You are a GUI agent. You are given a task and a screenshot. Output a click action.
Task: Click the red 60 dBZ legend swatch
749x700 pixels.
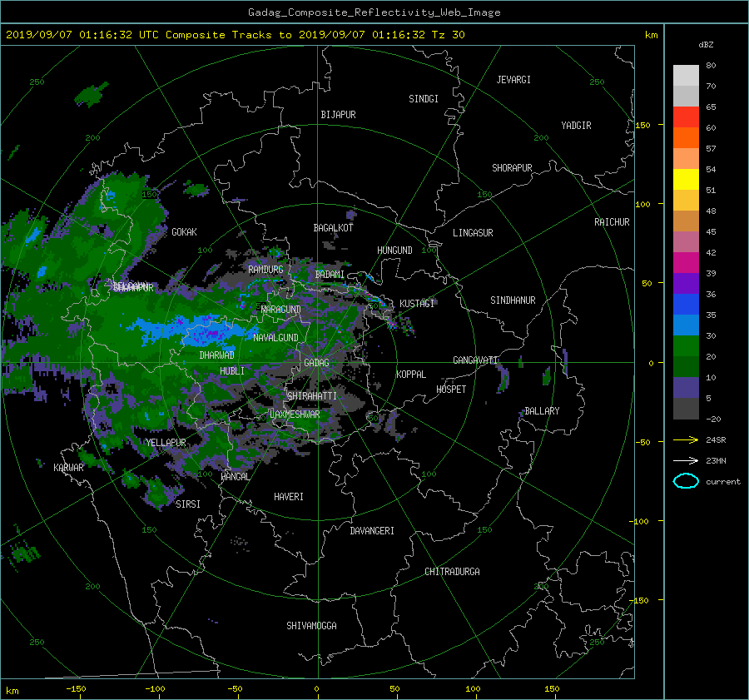[x=686, y=117]
